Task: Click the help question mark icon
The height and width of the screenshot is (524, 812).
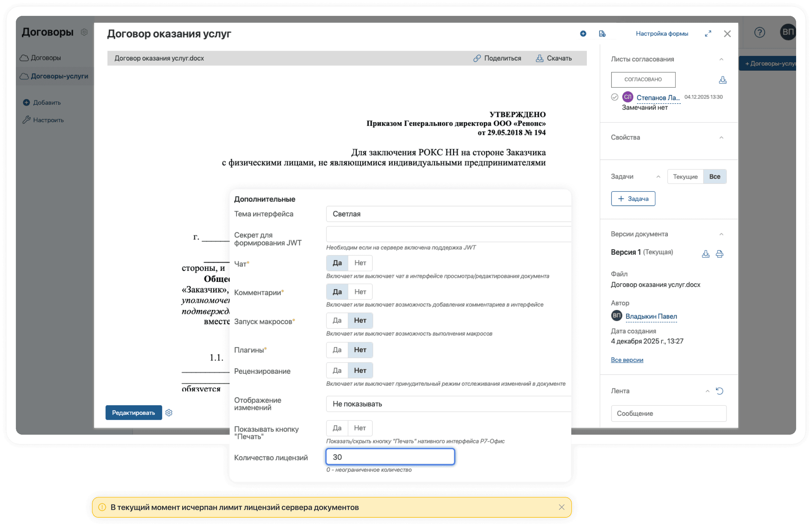Action: point(759,32)
